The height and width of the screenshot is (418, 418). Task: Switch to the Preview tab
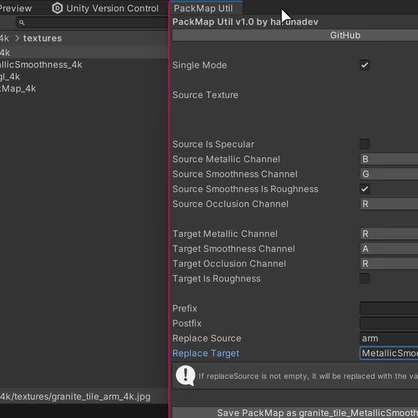point(16,8)
